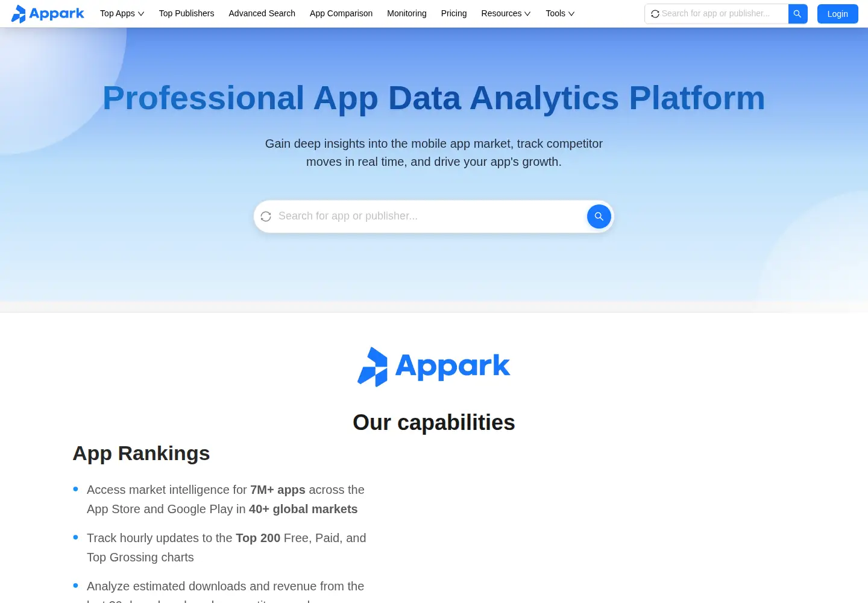Open App Comparison from the navbar
The height and width of the screenshot is (603, 868).
pos(341,13)
